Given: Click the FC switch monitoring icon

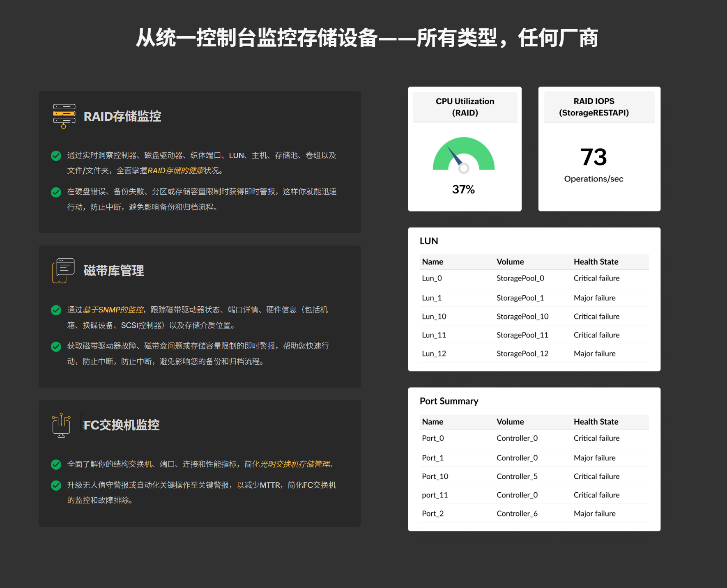Looking at the screenshot, I should (x=61, y=425).
